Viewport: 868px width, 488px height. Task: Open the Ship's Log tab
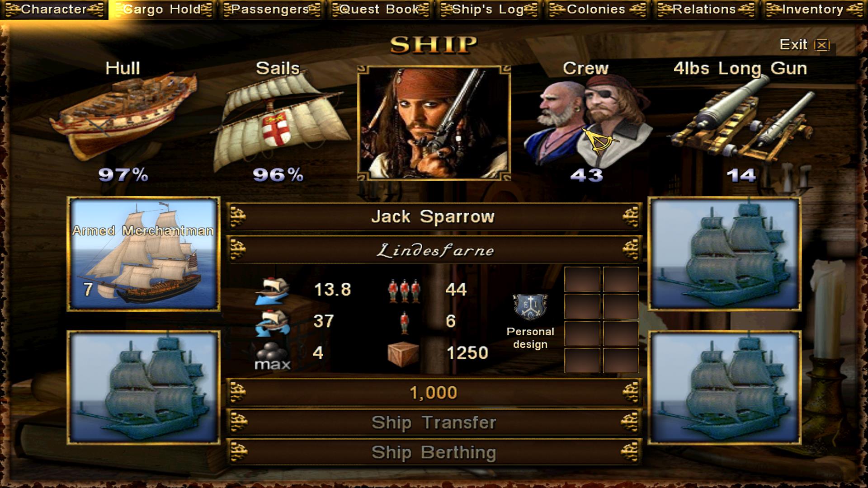(489, 9)
